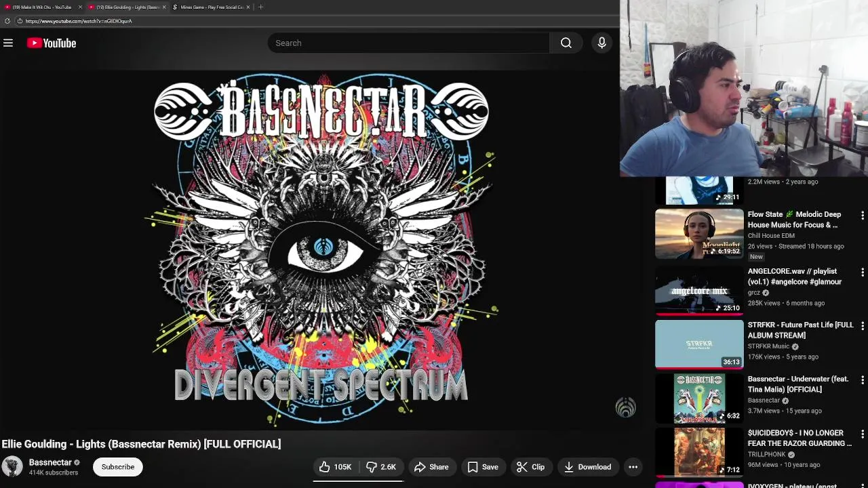Viewport: 868px width, 488px height.
Task: Open $UICIDEBOY$ I NO LONGER FEAR title
Action: [800, 438]
